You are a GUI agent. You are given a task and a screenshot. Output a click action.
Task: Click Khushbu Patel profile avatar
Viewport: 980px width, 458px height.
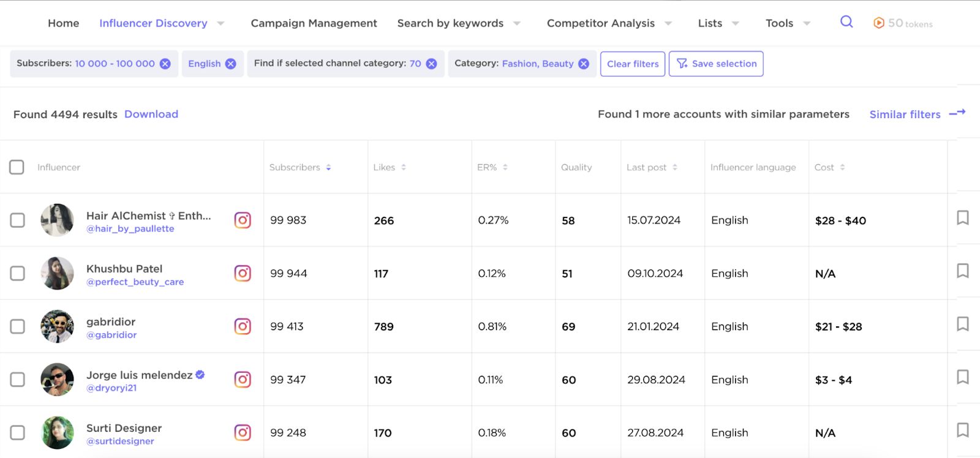(57, 273)
